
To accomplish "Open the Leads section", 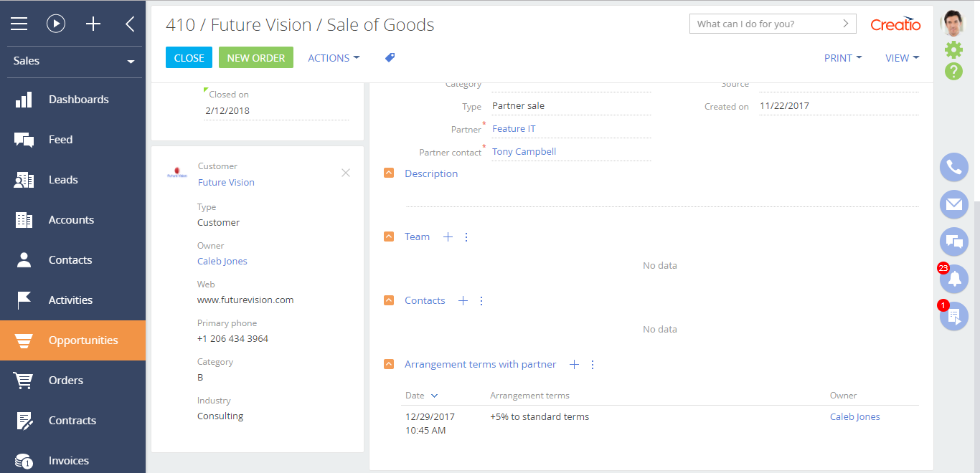I will coord(72,180).
